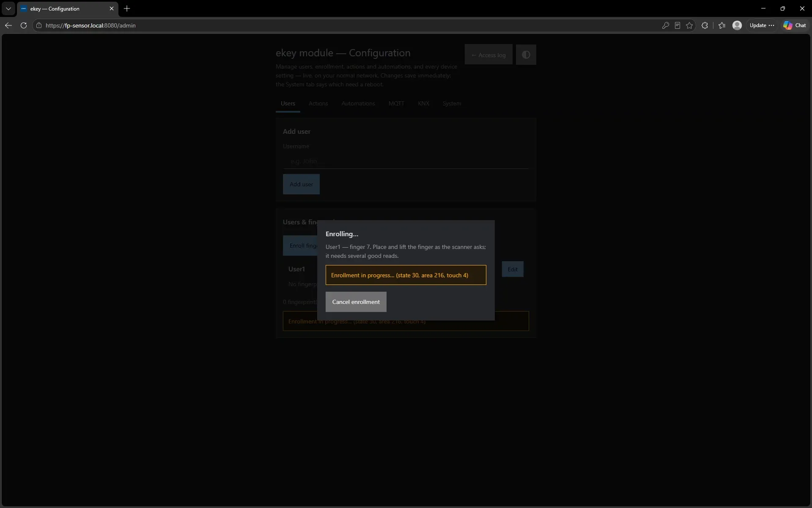The width and height of the screenshot is (812, 508).
Task: Open the password manager key icon
Action: click(x=665, y=25)
